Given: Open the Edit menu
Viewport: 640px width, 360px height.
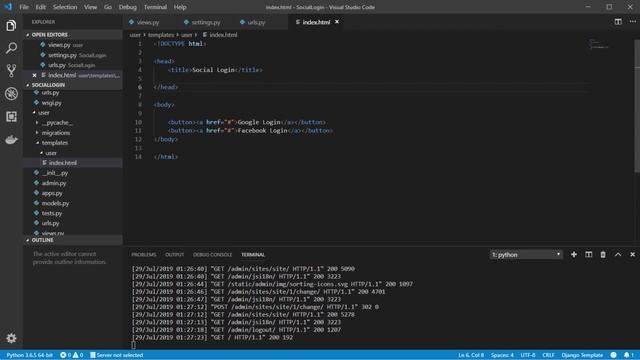Looking at the screenshot, I should (x=40, y=7).
